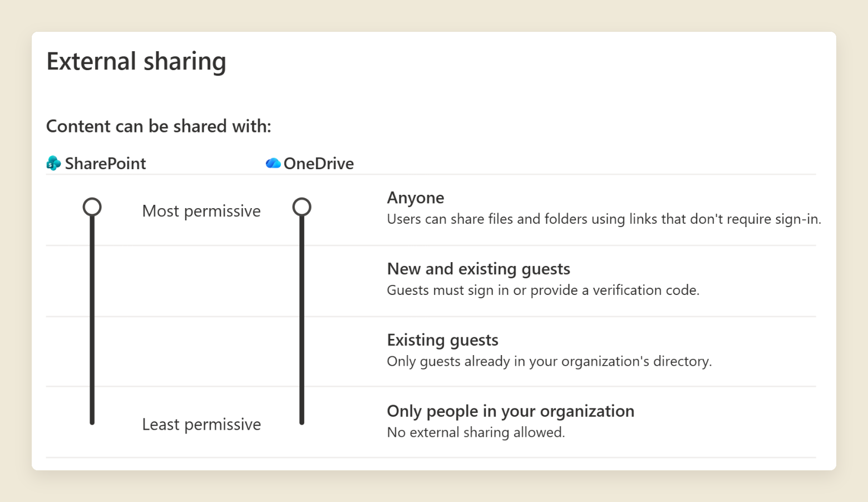This screenshot has width=868, height=502.
Task: Click the SharePoint sharing slider handle
Action: pos(92,207)
